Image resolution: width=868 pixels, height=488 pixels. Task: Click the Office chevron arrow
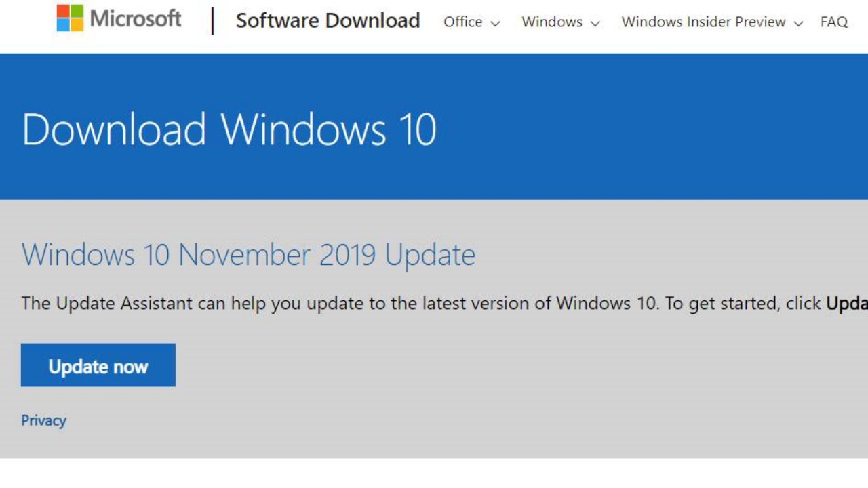[x=495, y=22]
